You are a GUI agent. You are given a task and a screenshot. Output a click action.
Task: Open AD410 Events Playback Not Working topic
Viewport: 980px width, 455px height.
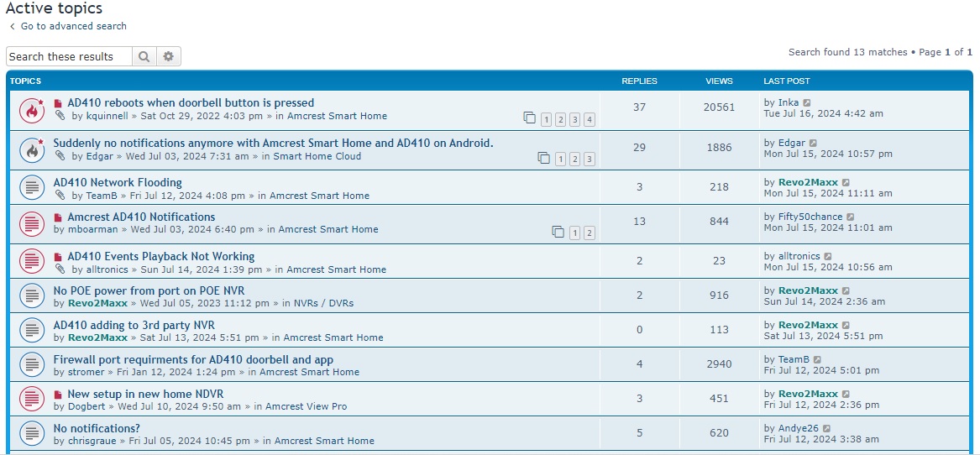(160, 256)
